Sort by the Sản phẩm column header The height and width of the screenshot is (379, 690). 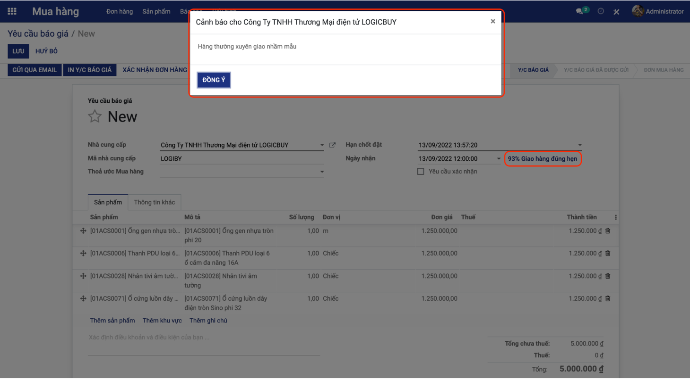click(x=104, y=217)
